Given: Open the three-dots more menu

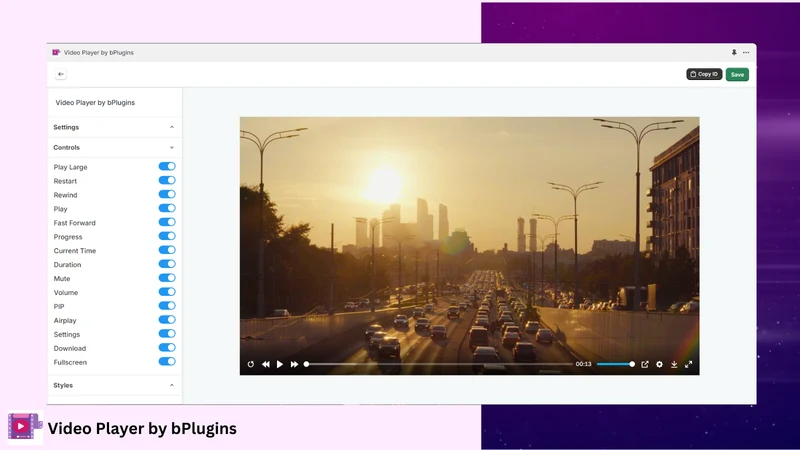Looking at the screenshot, I should tap(746, 53).
